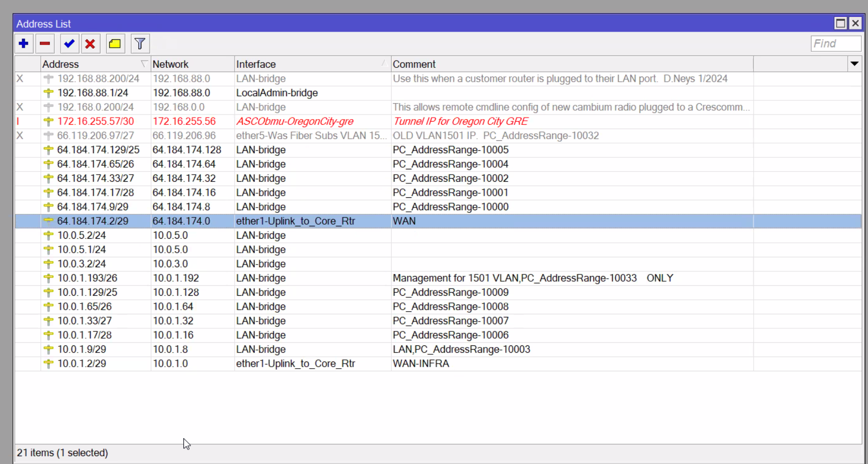
Task: Select address icon for 10.0.1.129/25
Action: pos(49,293)
